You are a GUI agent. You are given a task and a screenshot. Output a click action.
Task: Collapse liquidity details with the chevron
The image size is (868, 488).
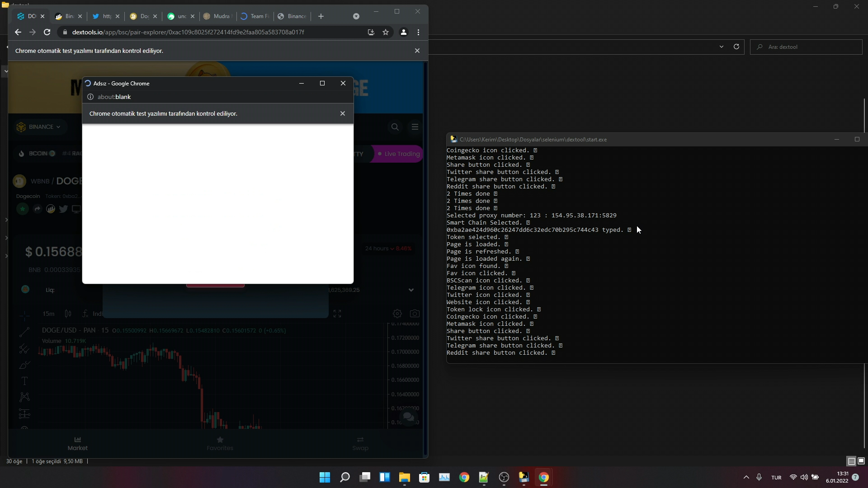411,290
